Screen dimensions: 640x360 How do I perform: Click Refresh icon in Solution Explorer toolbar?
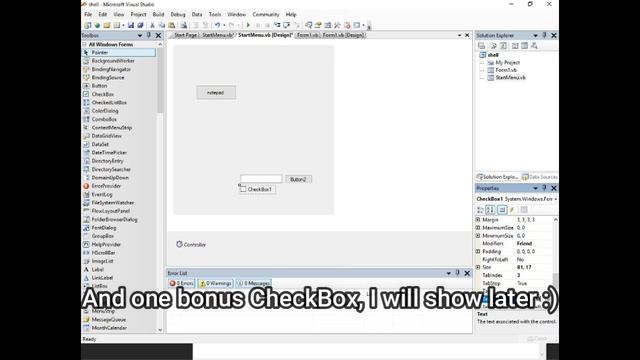point(503,46)
